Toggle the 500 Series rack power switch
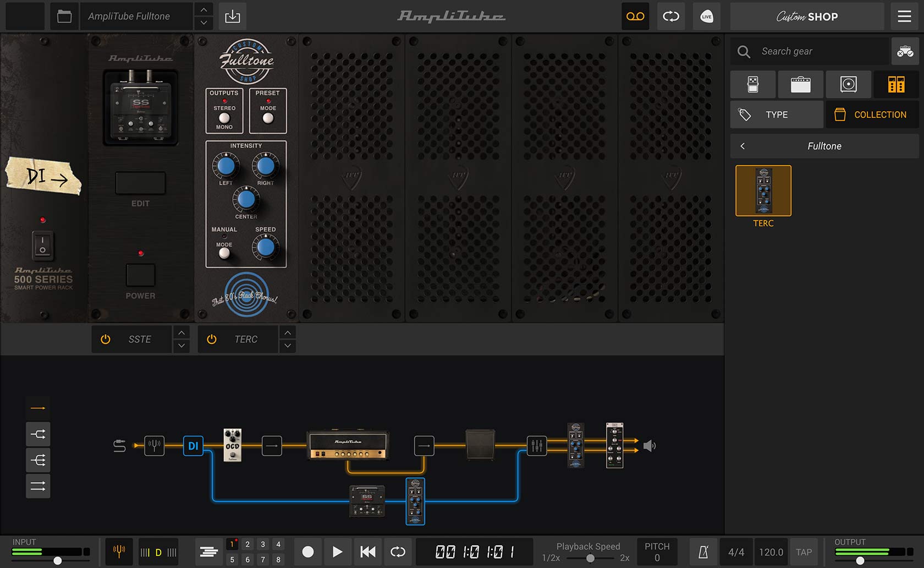Screen dimensions: 924x568 (42, 245)
